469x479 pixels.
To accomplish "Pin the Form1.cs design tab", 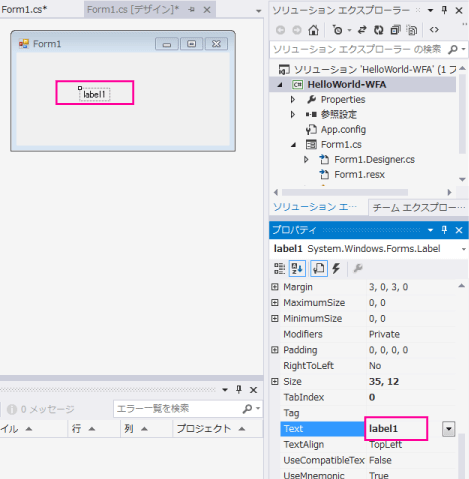I will [191, 10].
